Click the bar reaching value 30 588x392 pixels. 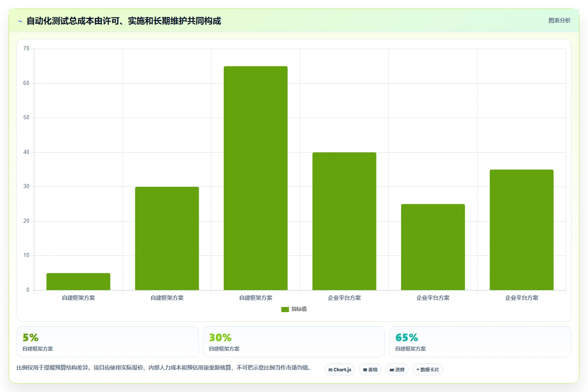click(x=167, y=238)
